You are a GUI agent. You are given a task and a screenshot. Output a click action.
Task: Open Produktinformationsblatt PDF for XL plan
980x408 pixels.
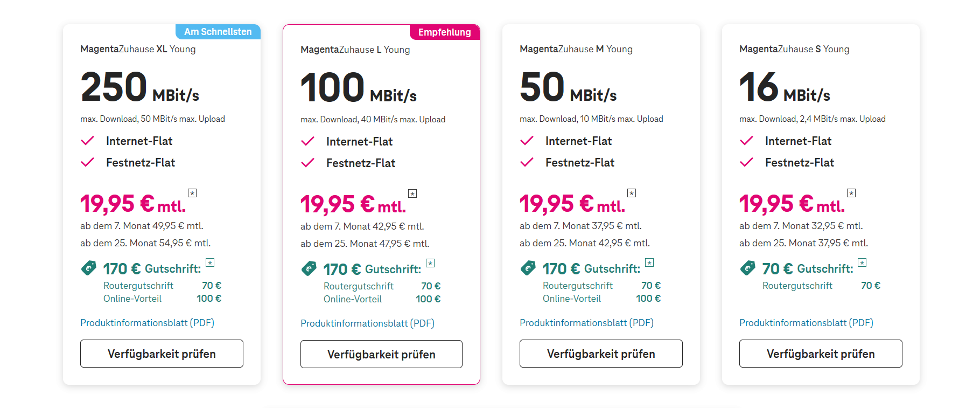click(x=147, y=323)
